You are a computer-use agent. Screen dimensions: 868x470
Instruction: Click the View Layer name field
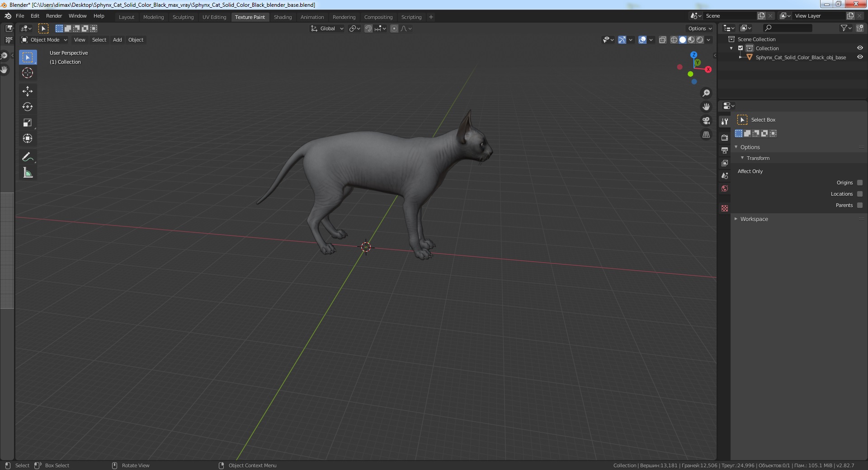(819, 16)
